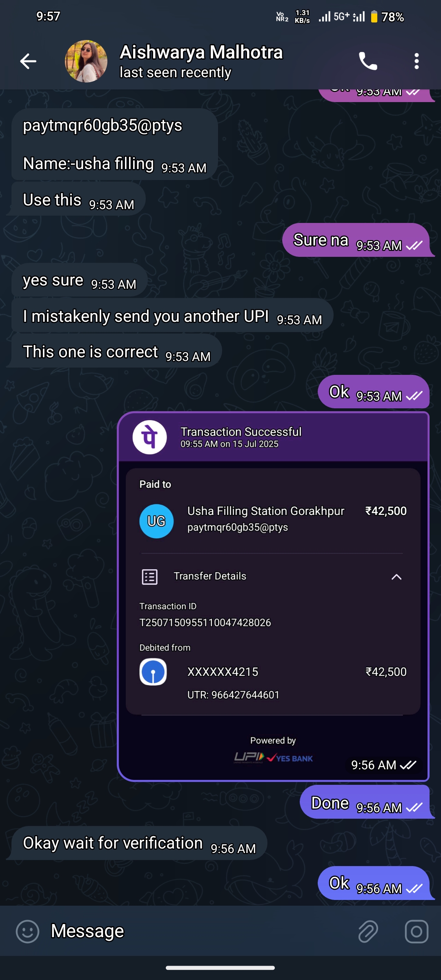Tap the "Done" sent message bubble
Screen dimensions: 441x980
[364, 803]
